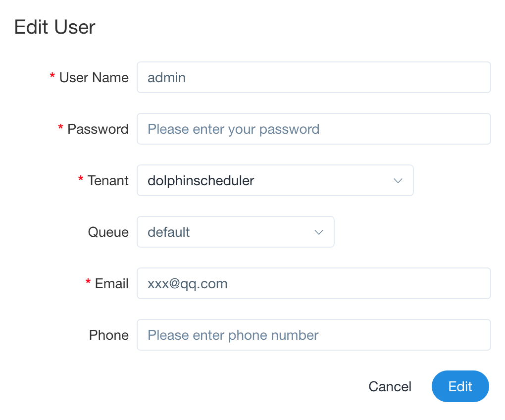The image size is (505, 420).
Task: Select the default value in Queue
Action: click(x=169, y=232)
